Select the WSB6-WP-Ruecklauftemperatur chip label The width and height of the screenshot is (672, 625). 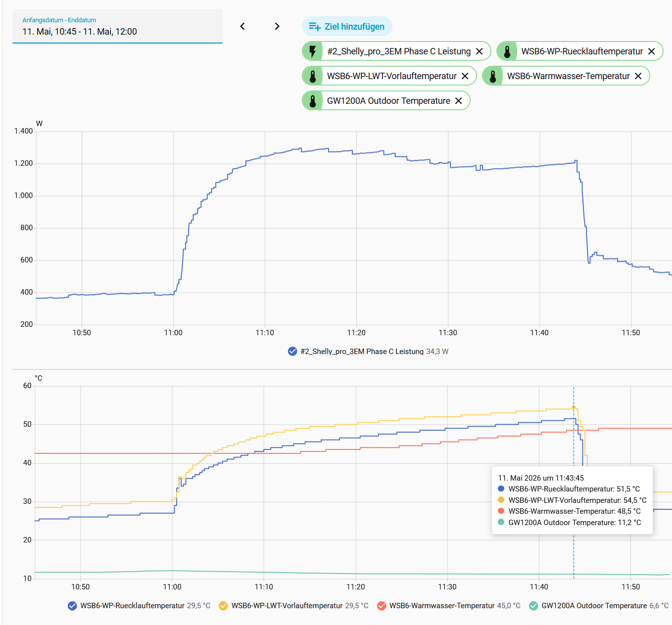point(582,51)
